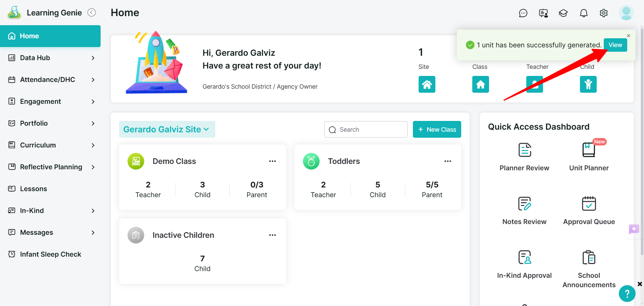Click the teal Site house icon
Screen dimensions: 644x306
427,84
